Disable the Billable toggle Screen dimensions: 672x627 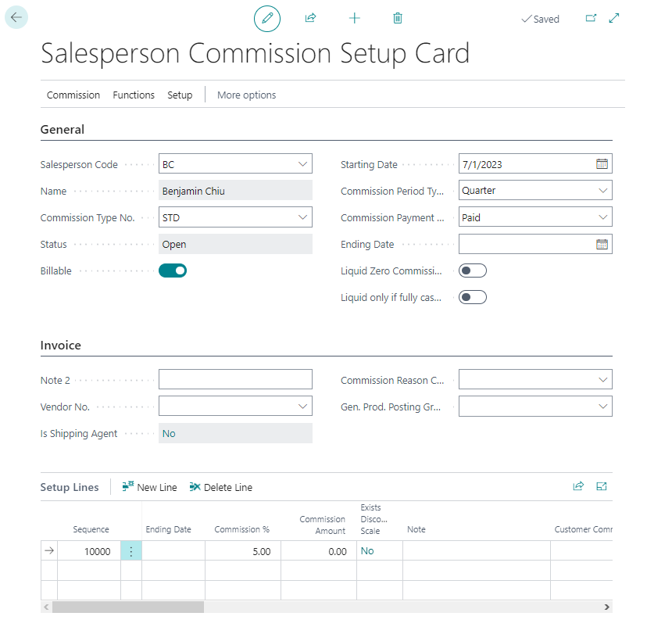[x=173, y=271]
